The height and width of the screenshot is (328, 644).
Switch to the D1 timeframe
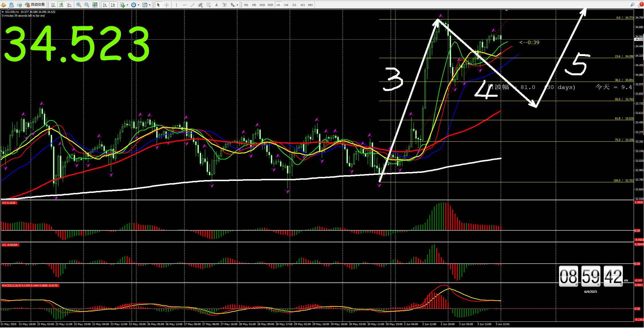tap(294, 5)
